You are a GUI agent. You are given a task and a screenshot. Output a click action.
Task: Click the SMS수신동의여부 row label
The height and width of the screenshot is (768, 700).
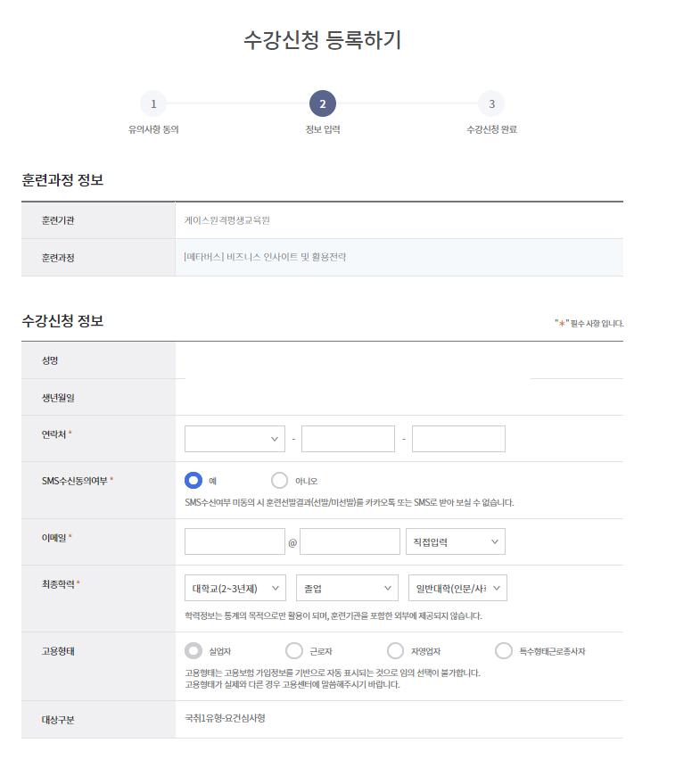[74, 481]
